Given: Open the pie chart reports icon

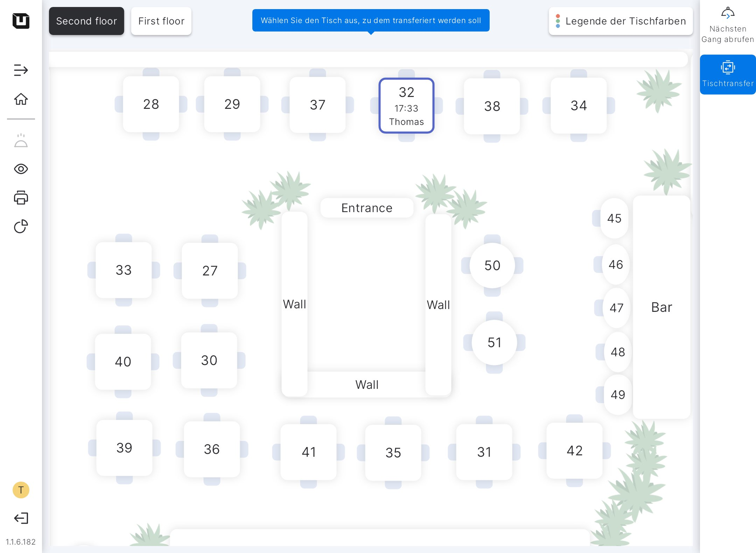Looking at the screenshot, I should coord(21,226).
